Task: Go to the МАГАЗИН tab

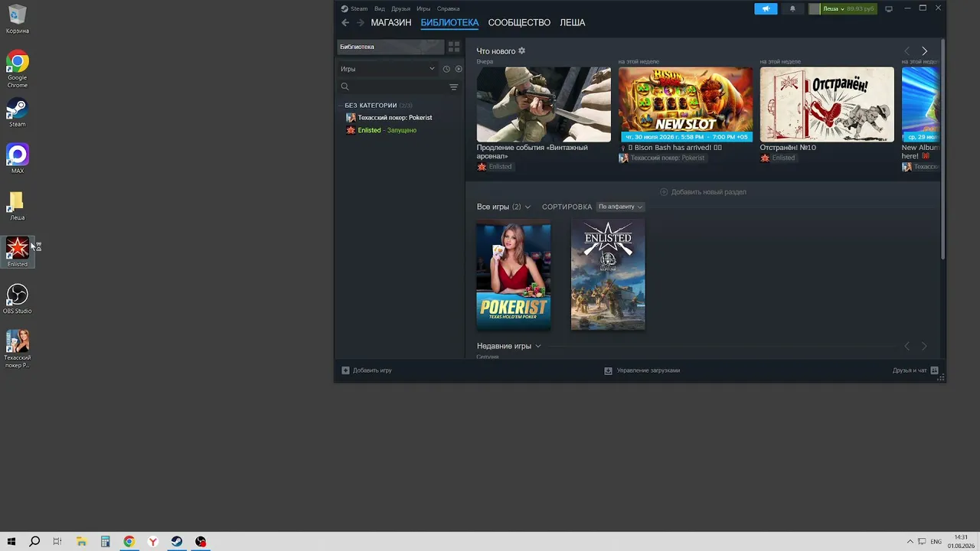Action: (391, 23)
